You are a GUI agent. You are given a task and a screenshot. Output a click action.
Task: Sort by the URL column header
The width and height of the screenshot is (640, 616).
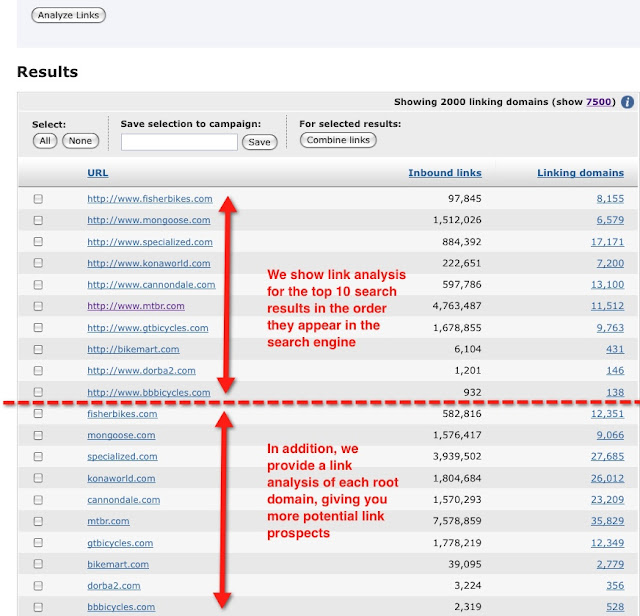(97, 173)
